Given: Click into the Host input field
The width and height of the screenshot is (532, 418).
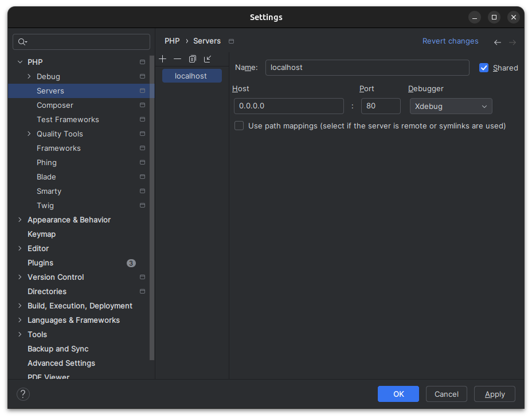Looking at the screenshot, I should 288,106.
